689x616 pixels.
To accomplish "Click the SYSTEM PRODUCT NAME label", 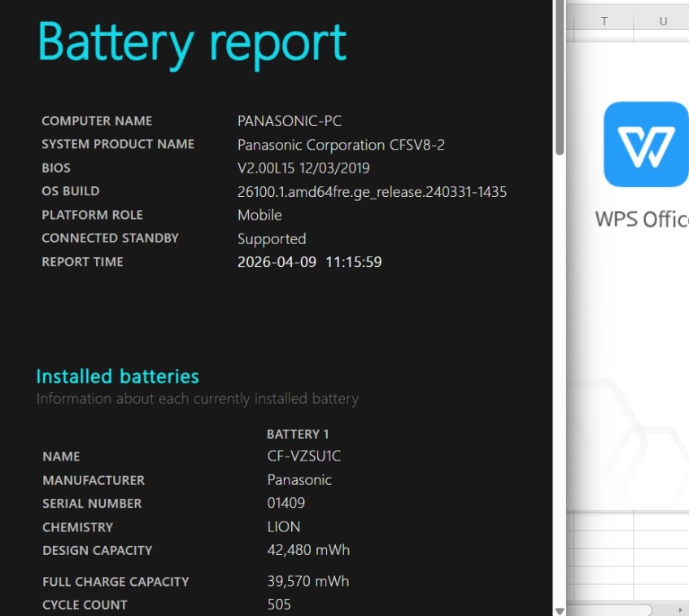I will tap(118, 144).
